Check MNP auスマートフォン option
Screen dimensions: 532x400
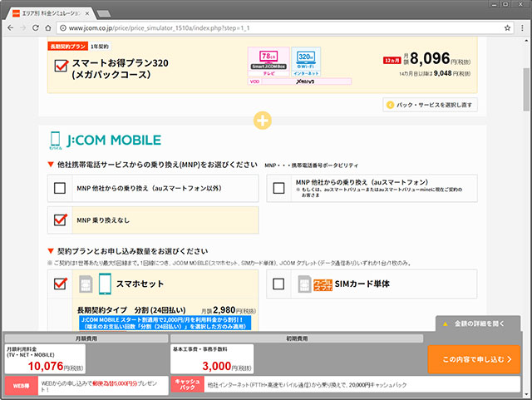(x=279, y=188)
